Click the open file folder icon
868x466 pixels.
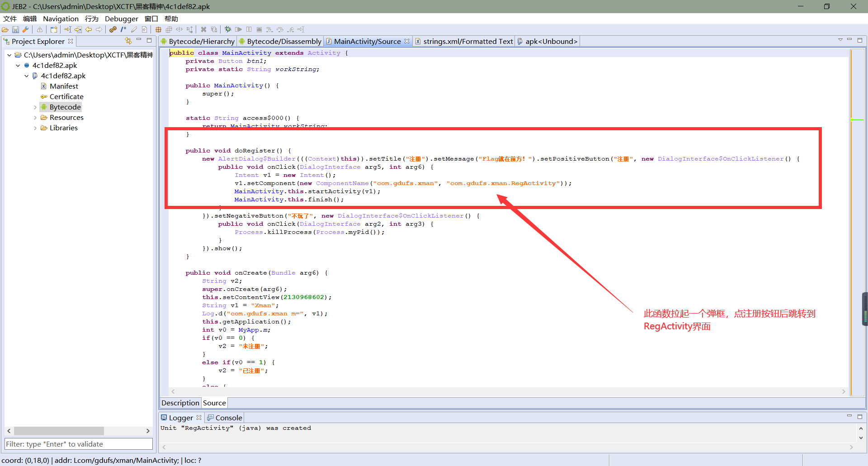coord(5,29)
